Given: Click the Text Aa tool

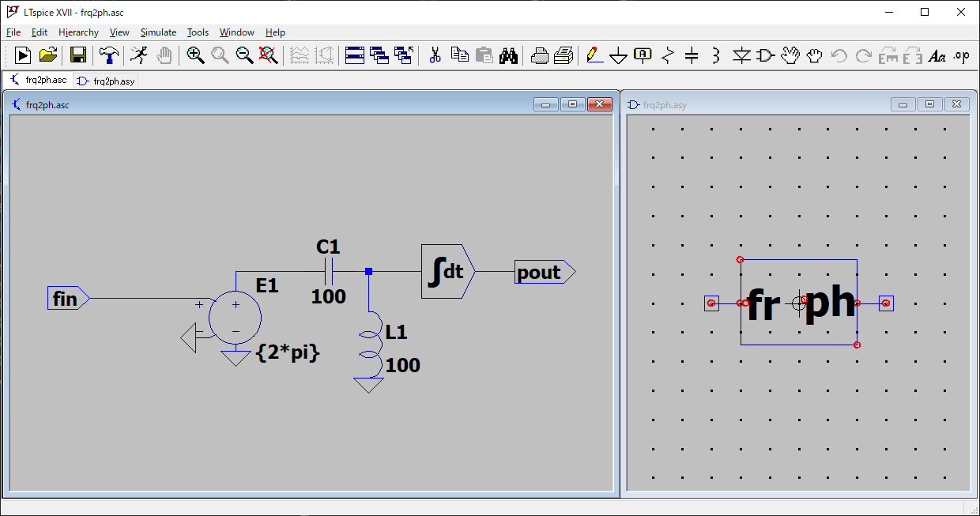Looking at the screenshot, I should (937, 55).
